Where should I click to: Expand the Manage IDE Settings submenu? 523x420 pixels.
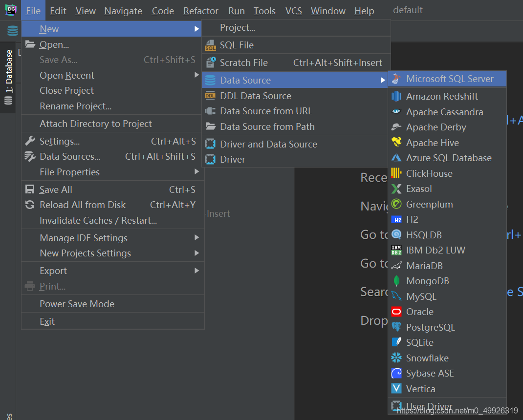point(197,238)
